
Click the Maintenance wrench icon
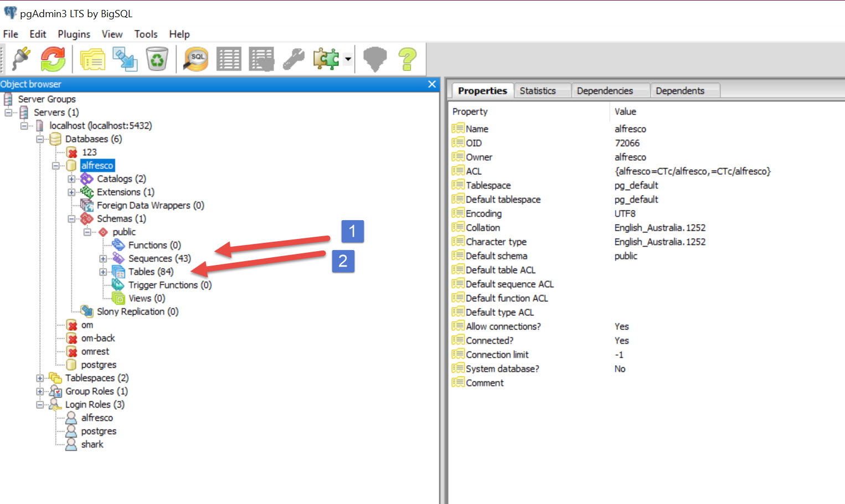[x=293, y=59]
